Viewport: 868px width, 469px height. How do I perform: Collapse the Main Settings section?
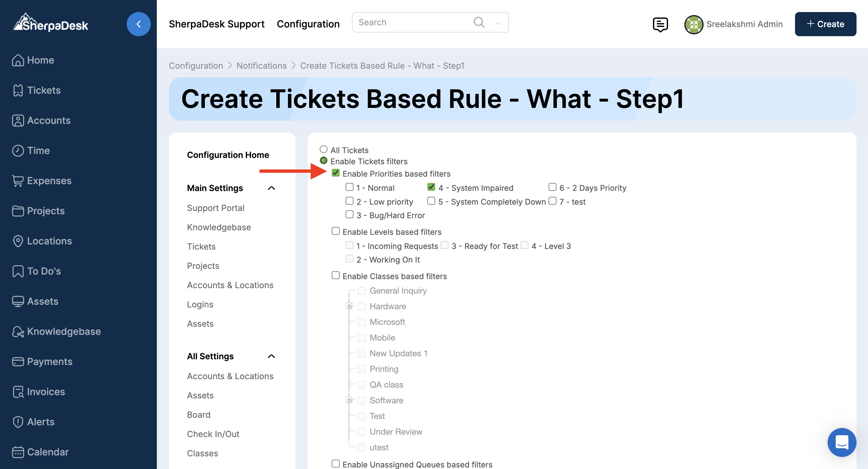click(x=271, y=188)
